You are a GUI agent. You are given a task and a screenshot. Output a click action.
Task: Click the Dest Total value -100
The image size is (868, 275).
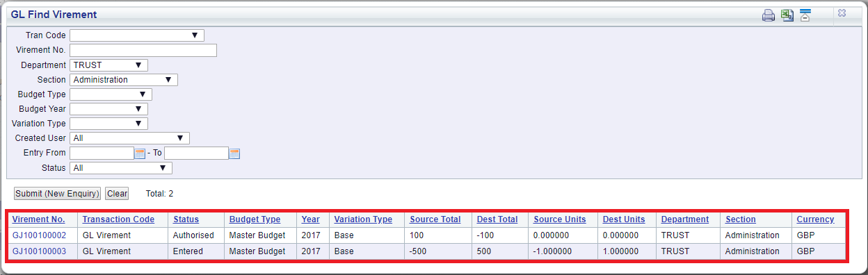click(485, 235)
